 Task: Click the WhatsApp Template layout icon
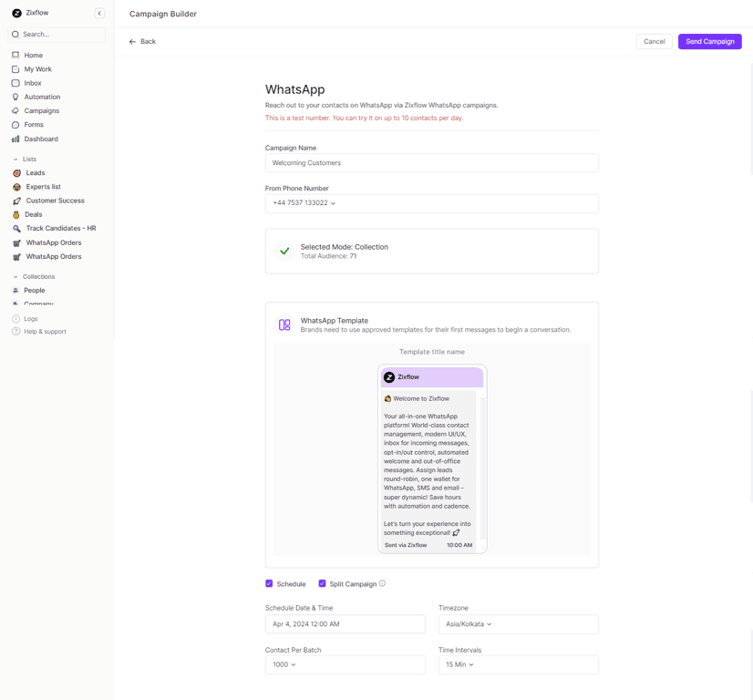pyautogui.click(x=284, y=324)
